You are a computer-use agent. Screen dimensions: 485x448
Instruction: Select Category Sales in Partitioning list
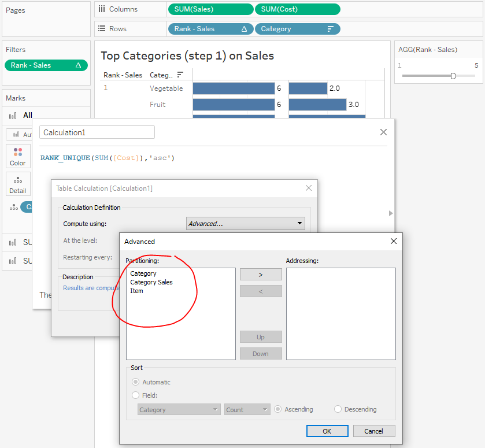[x=151, y=282]
